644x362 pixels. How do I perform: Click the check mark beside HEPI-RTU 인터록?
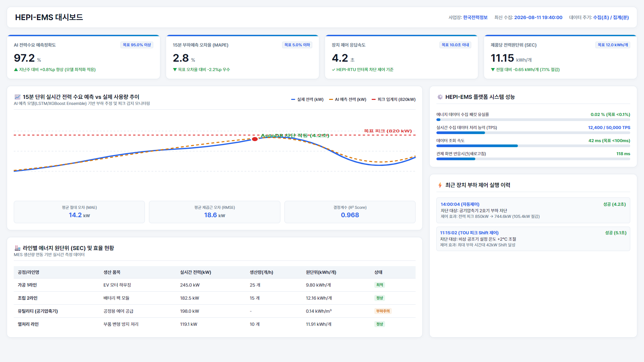tap(333, 70)
